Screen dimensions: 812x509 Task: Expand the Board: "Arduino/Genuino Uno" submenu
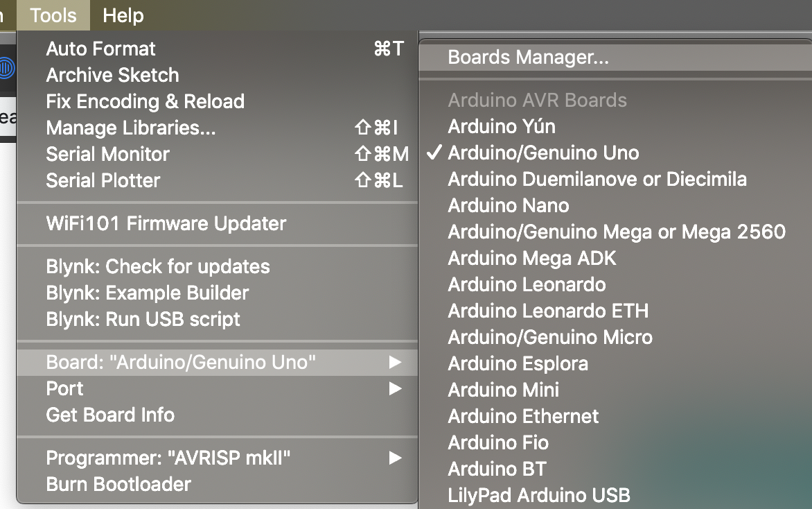(217, 362)
